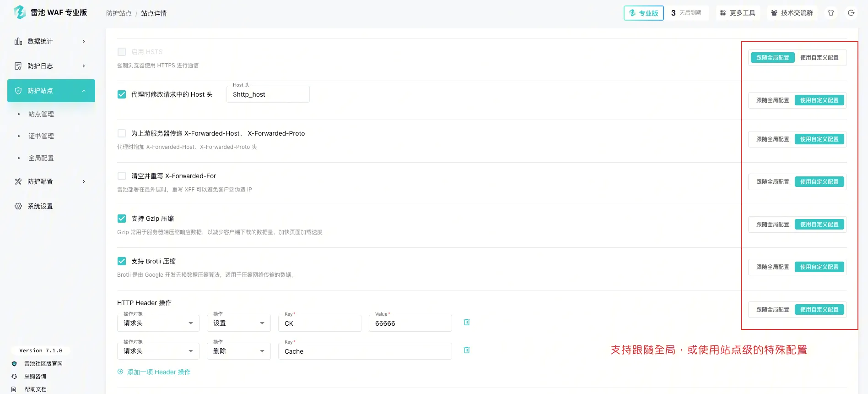This screenshot has width=868, height=394.
Task: Open the 帮助文档 link
Action: [x=36, y=389]
